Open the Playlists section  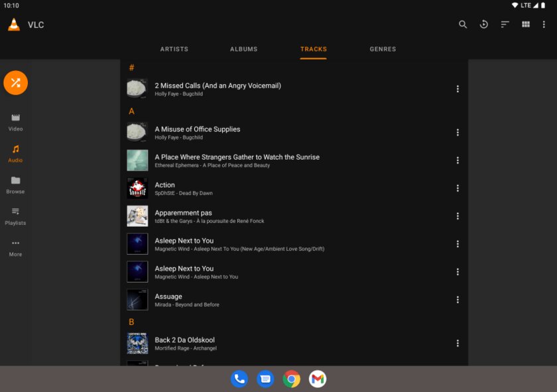coord(15,216)
